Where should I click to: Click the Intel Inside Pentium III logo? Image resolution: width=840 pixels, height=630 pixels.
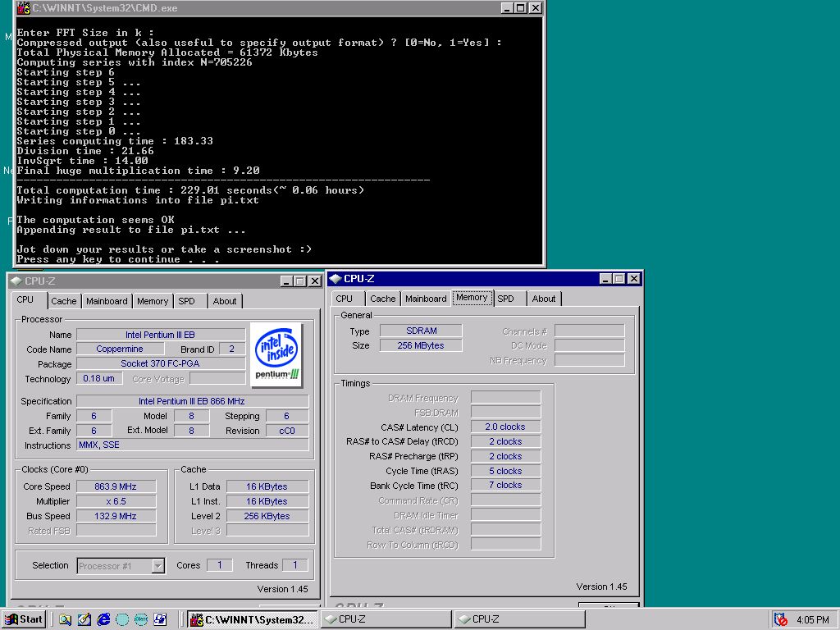coord(276,354)
